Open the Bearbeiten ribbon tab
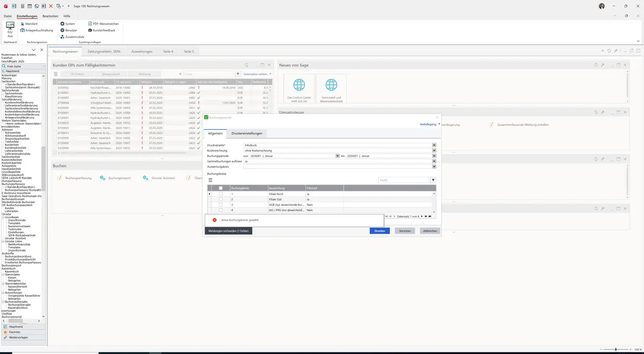Viewport: 644px width, 354px height. [x=50, y=16]
